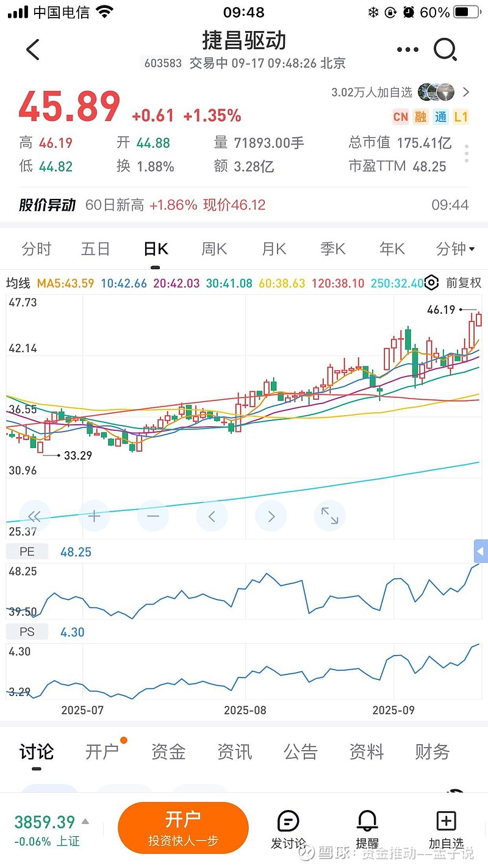Zoom out chart with minus icon

pyautogui.click(x=152, y=516)
